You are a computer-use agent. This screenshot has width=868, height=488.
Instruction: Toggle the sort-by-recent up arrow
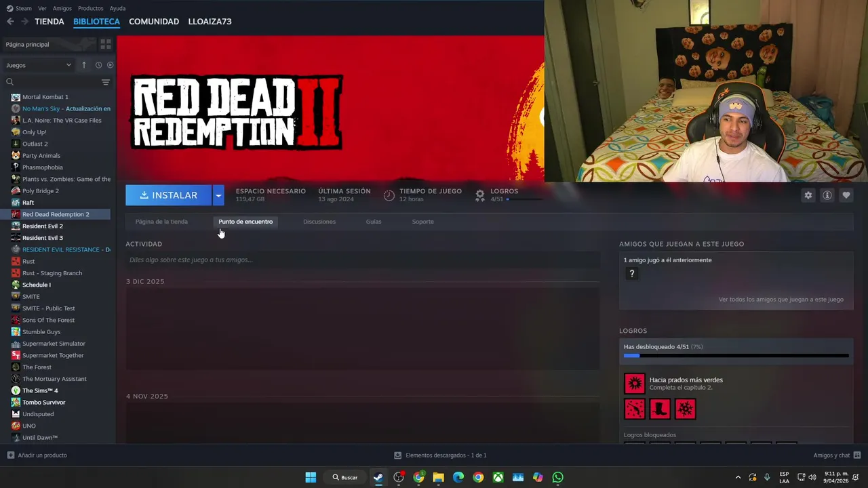(x=84, y=65)
